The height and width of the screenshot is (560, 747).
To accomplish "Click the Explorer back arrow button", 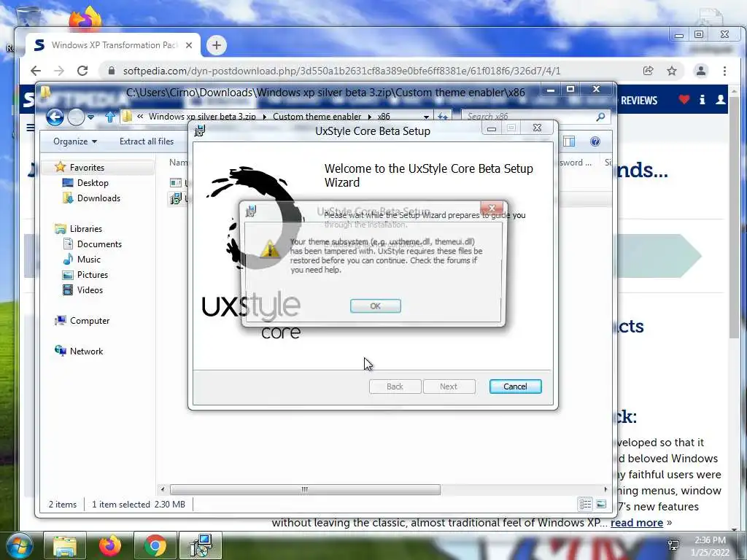I will click(x=55, y=117).
